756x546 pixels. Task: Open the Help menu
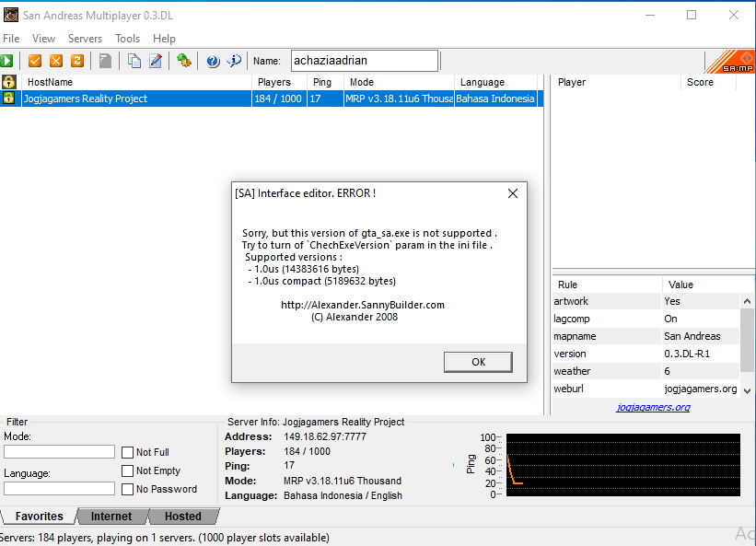point(164,39)
